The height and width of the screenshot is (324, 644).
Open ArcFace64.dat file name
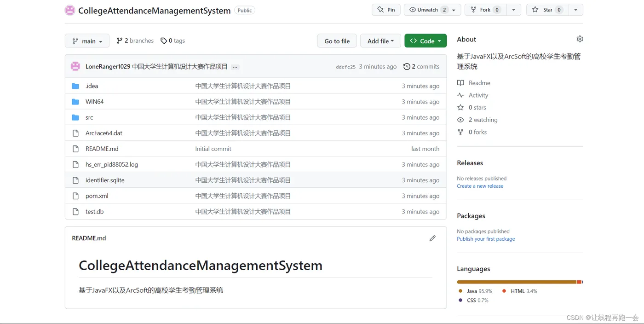pyautogui.click(x=104, y=133)
